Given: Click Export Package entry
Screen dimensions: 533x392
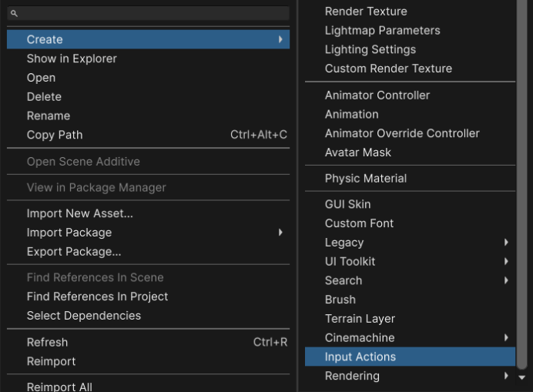Looking at the screenshot, I should click(74, 252).
